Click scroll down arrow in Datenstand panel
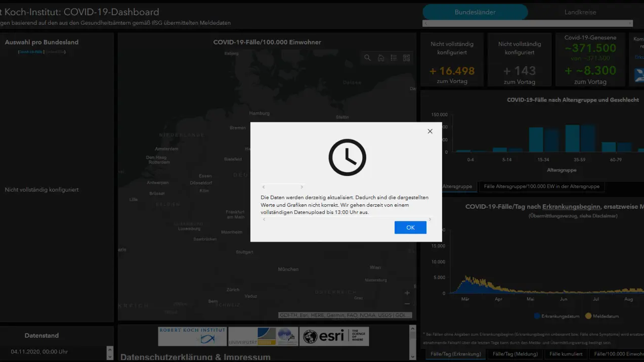Screen dimensions: 644x362 (110, 356)
